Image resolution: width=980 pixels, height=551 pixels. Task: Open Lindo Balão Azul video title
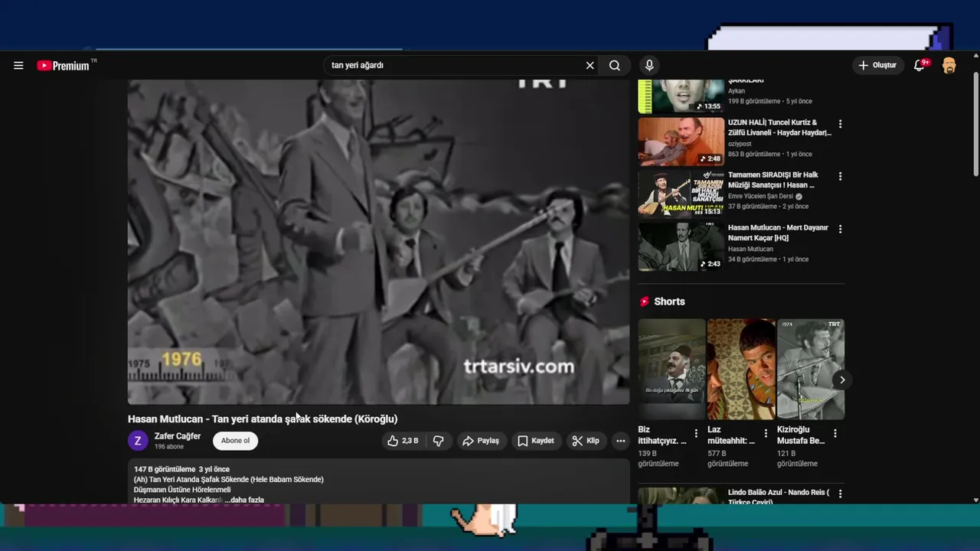779,497
